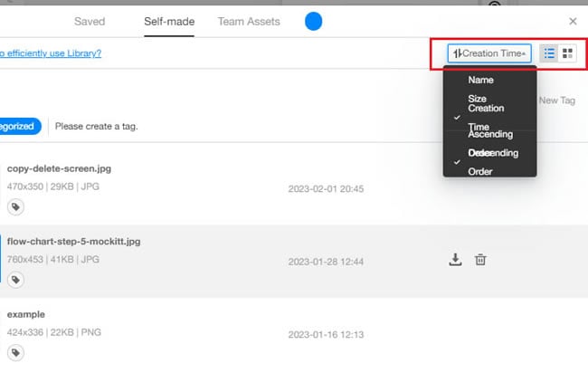Click the 424x336 | 22KB | PNG details
This screenshot has width=588, height=392.
(54, 332)
